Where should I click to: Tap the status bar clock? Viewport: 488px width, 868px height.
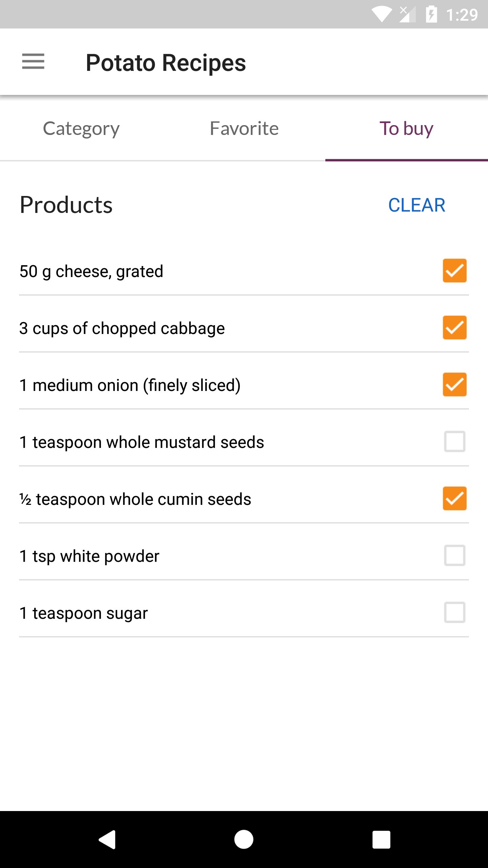click(462, 15)
